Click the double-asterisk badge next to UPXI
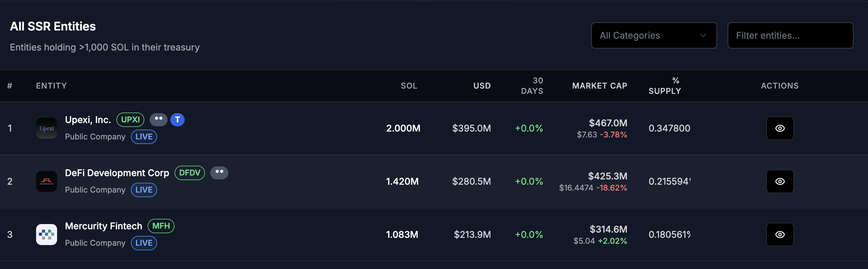 click(x=158, y=120)
